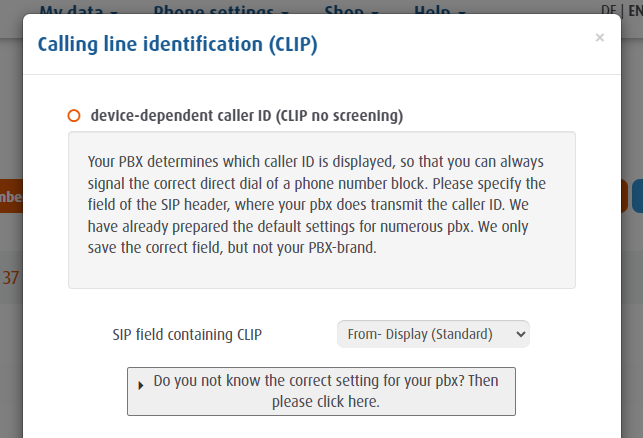Image resolution: width=643 pixels, height=438 pixels.
Task: Switch language to DE
Action: tap(609, 10)
